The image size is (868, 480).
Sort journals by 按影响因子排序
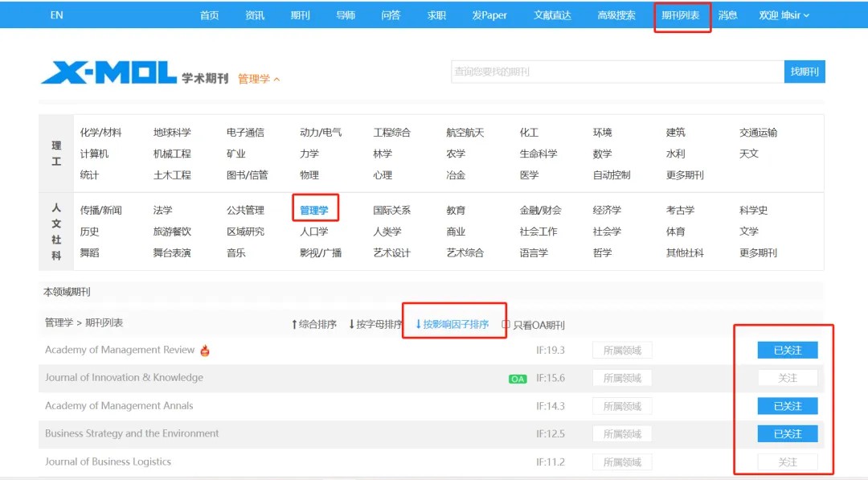tap(452, 325)
